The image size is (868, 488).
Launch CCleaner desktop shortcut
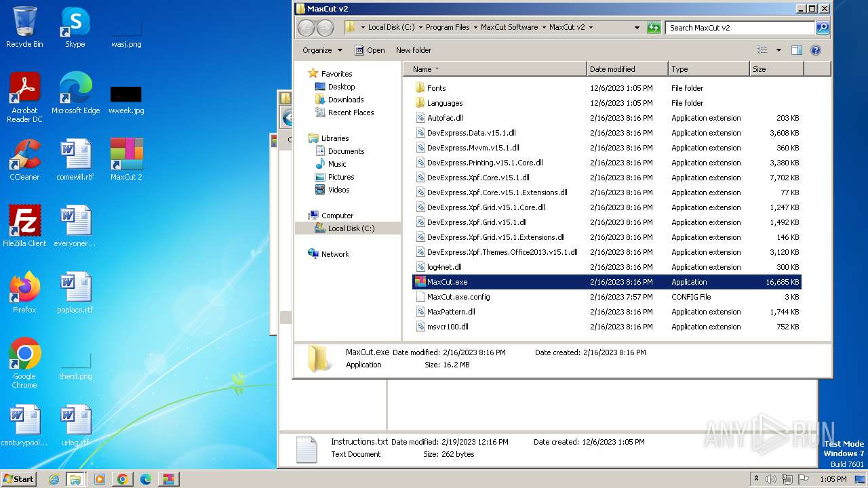[24, 160]
